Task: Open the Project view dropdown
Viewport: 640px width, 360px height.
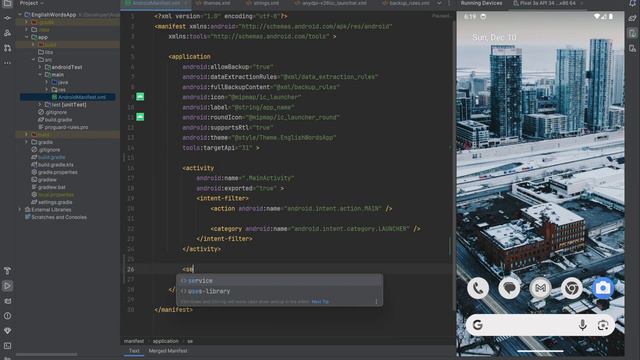Action: tap(32, 3)
